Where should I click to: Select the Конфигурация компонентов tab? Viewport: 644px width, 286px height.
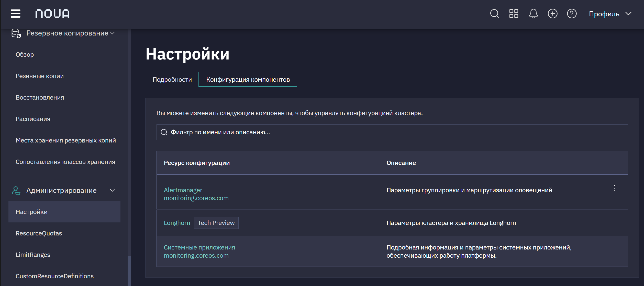(x=248, y=80)
